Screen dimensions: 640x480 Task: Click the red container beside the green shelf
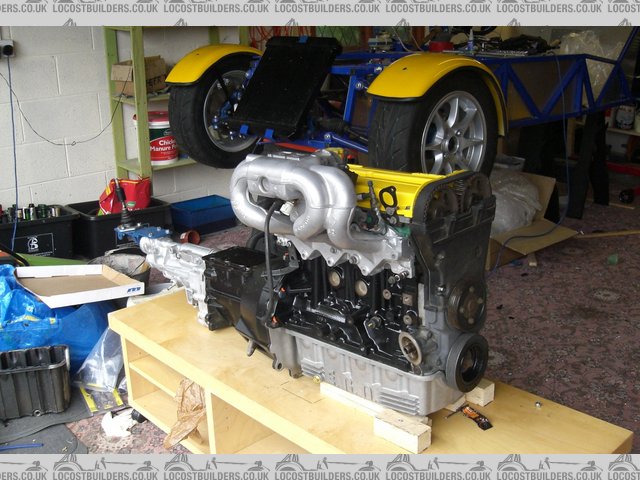(127, 194)
